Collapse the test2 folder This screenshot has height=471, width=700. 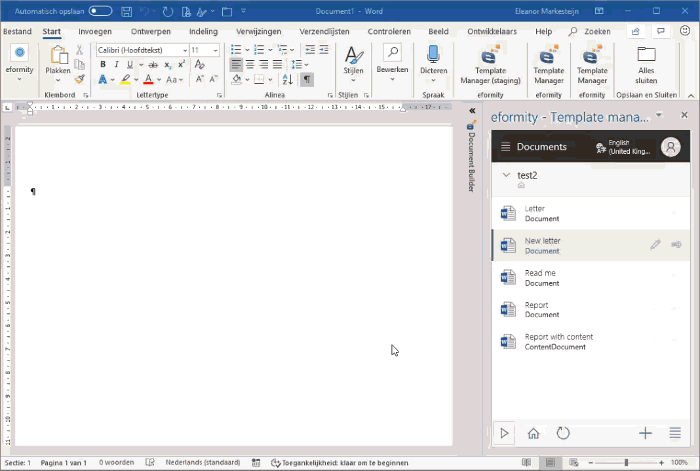coord(506,175)
